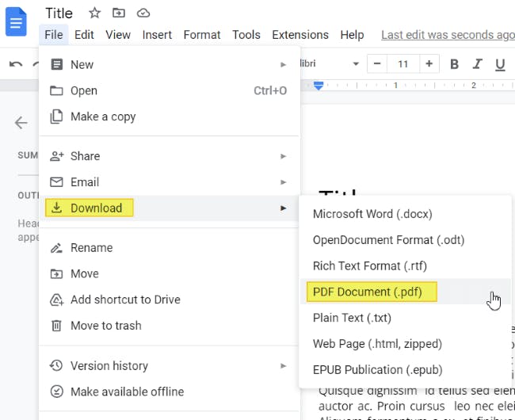The width and height of the screenshot is (515, 420).
Task: Open the font family dropdown arrow
Action: coord(356,63)
